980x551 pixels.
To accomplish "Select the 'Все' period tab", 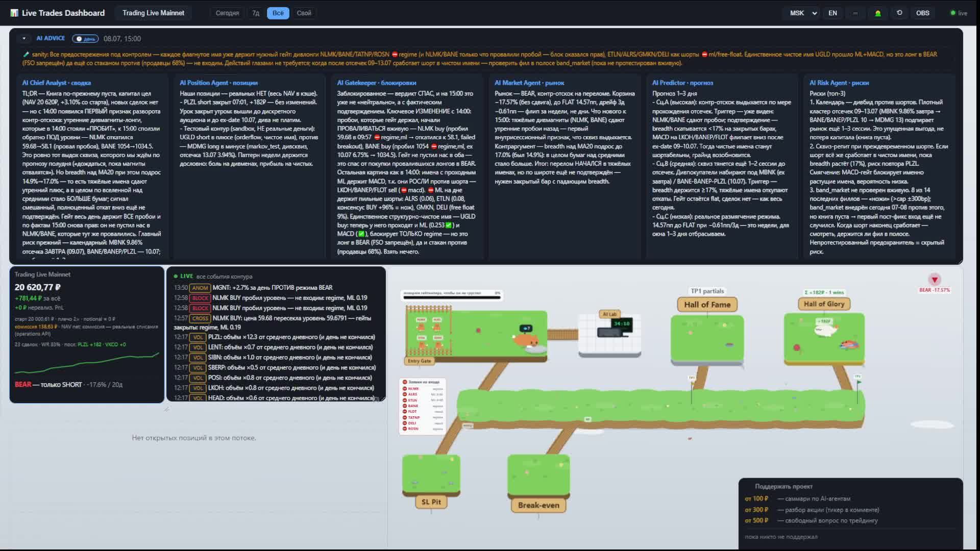I will click(278, 13).
